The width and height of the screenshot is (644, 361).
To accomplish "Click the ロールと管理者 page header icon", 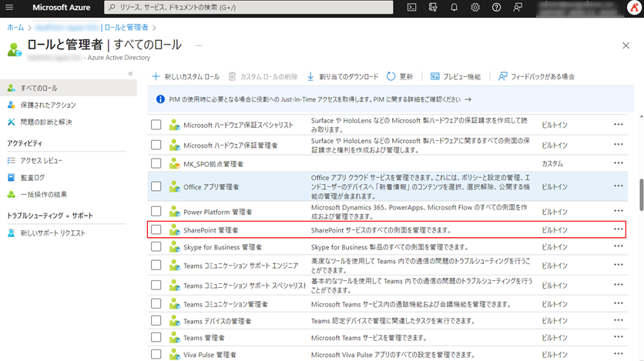I will (15, 49).
